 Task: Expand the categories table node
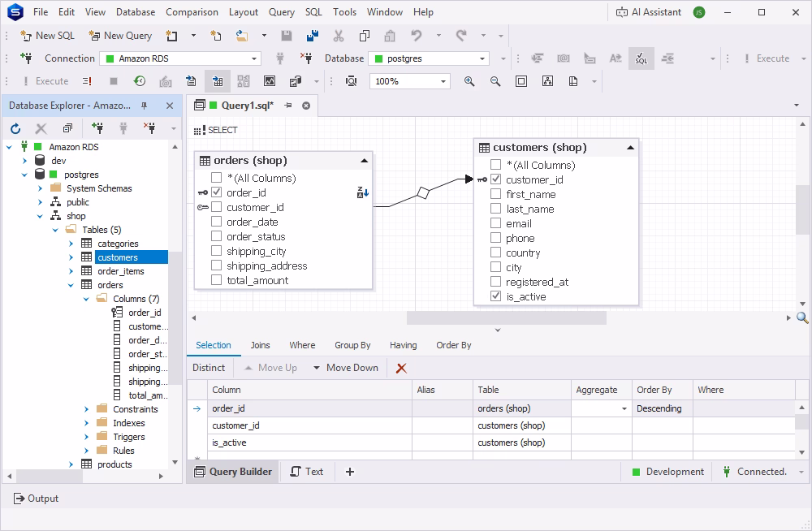[x=71, y=244]
